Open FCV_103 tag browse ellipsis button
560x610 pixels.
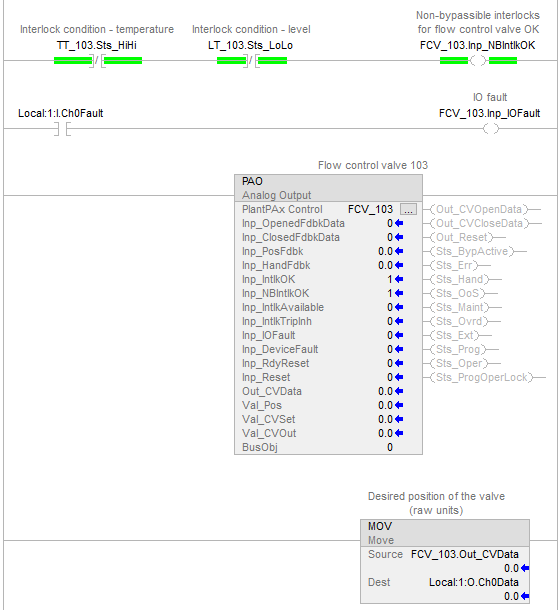(x=409, y=209)
